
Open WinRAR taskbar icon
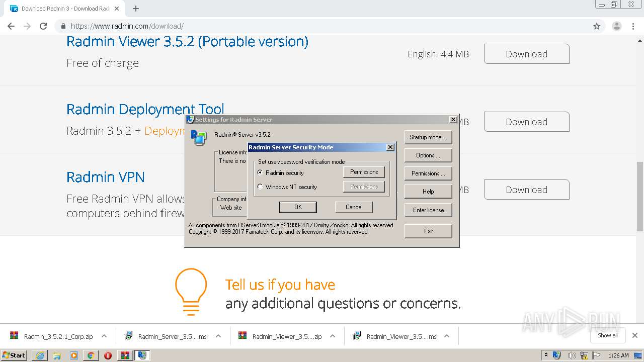(125, 355)
